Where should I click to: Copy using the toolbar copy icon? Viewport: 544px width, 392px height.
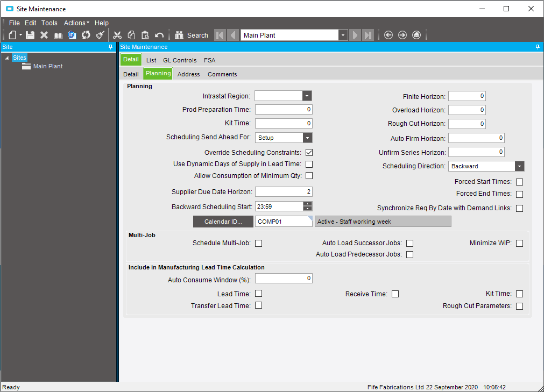point(131,35)
